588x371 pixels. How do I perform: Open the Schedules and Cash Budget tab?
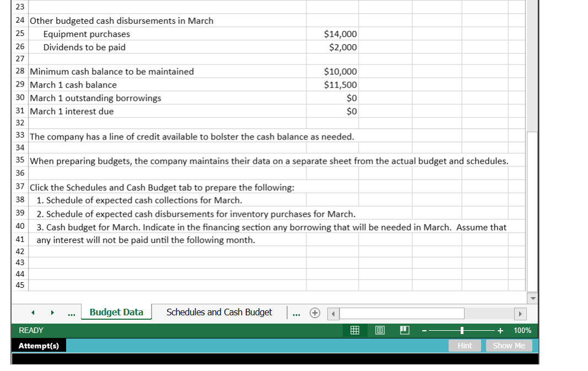pyautogui.click(x=219, y=312)
